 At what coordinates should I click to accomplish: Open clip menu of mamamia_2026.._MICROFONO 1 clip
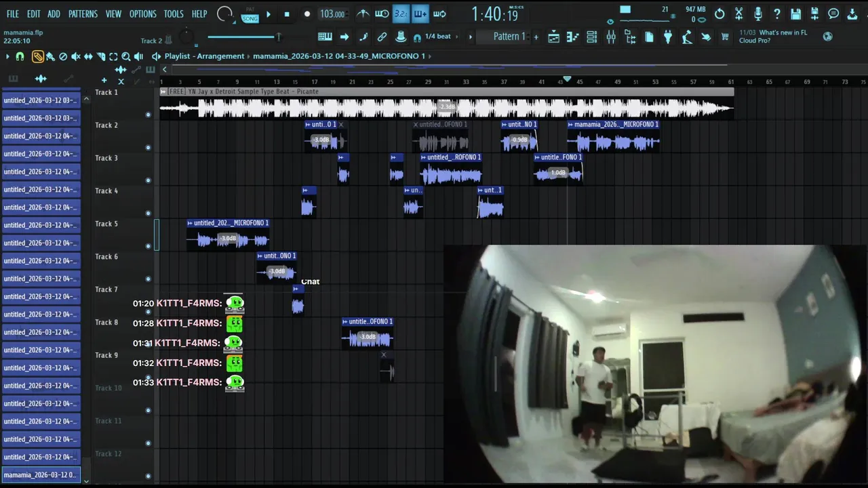click(571, 125)
